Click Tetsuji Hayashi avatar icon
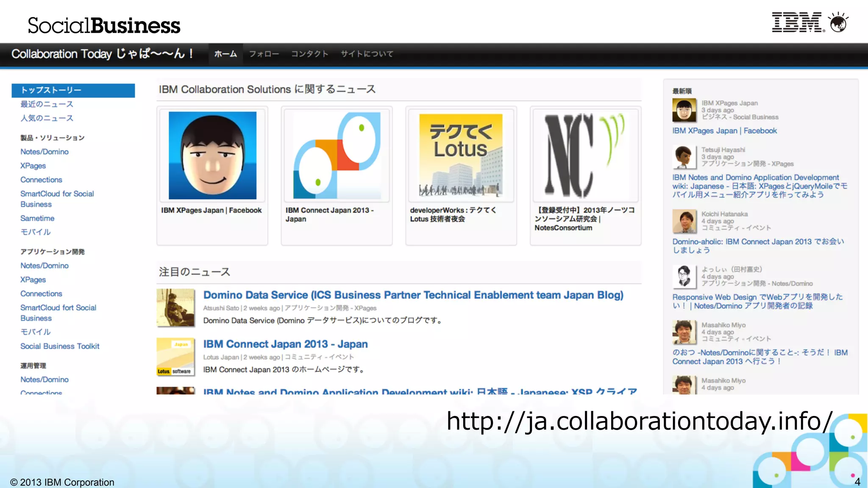Image resolution: width=868 pixels, height=488 pixels. pos(684,157)
